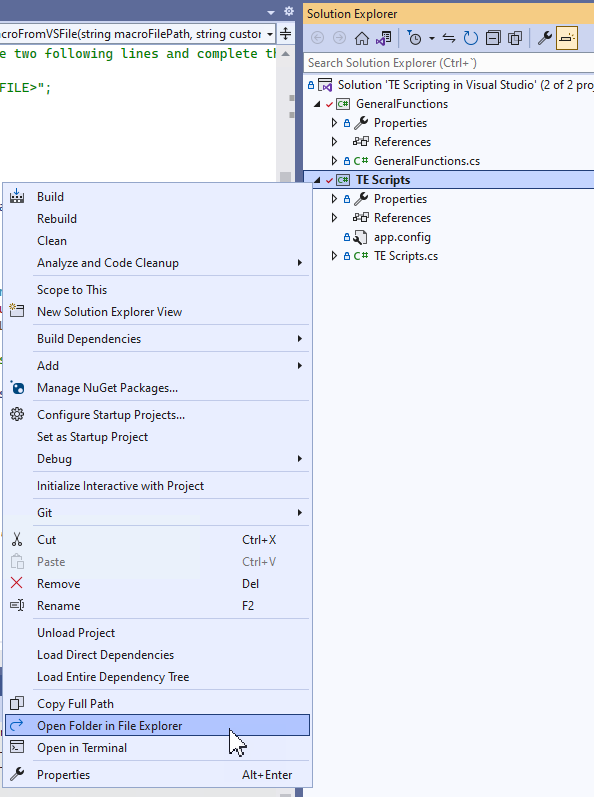Toggle the Preview Selected Items button

coord(567,38)
